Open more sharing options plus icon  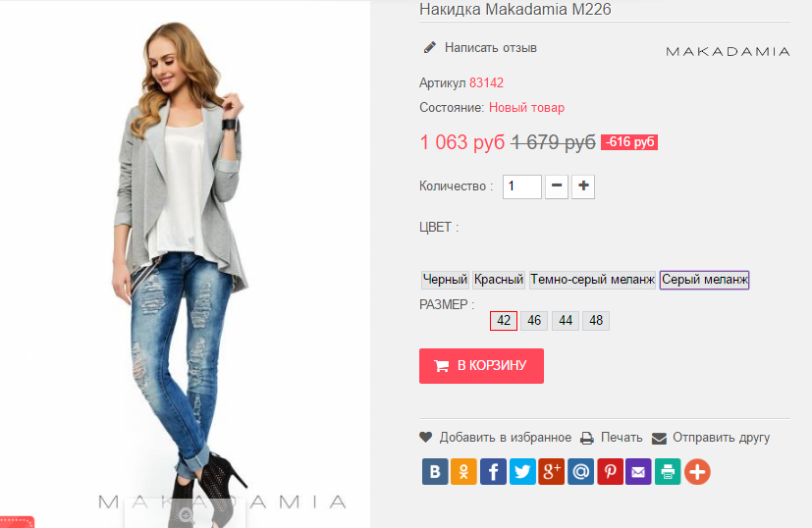point(697,472)
